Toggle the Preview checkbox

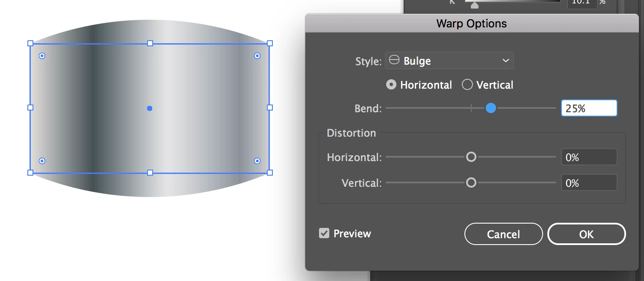click(x=324, y=233)
